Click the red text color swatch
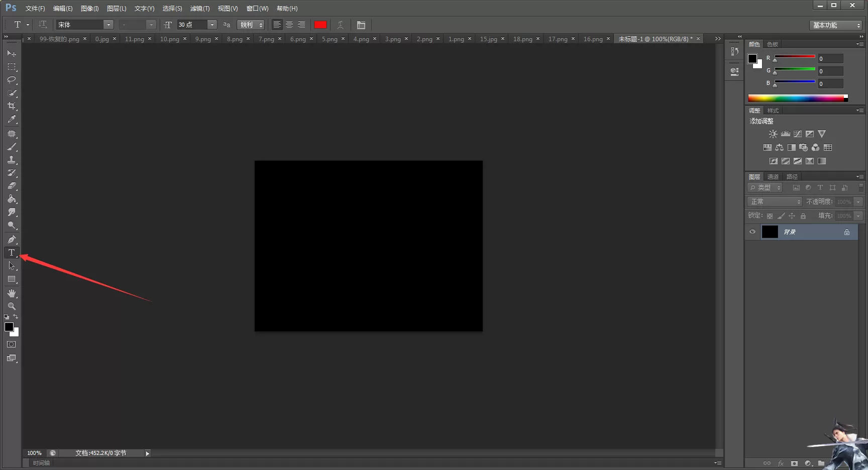This screenshot has width=868, height=470. [320, 25]
